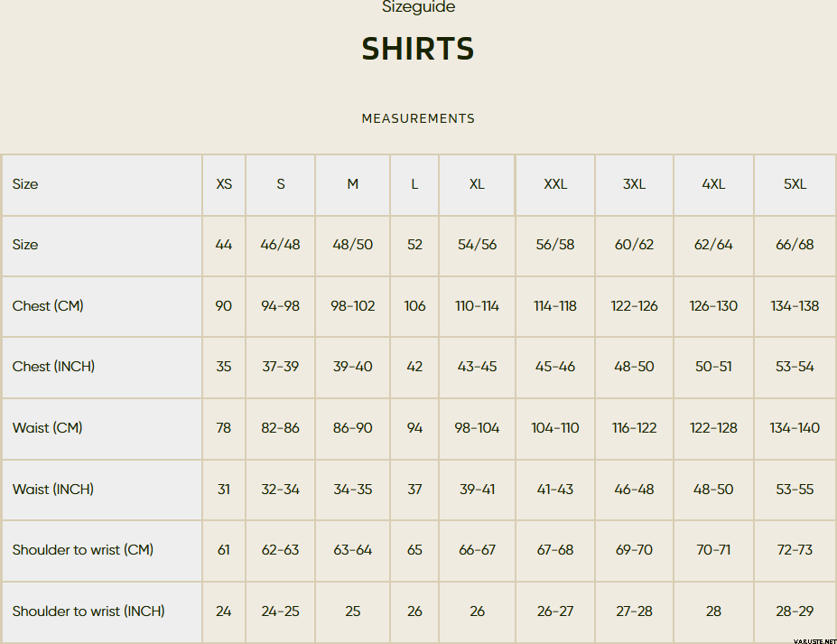Click the SHIRTS heading
The image size is (837, 644).
418,49
